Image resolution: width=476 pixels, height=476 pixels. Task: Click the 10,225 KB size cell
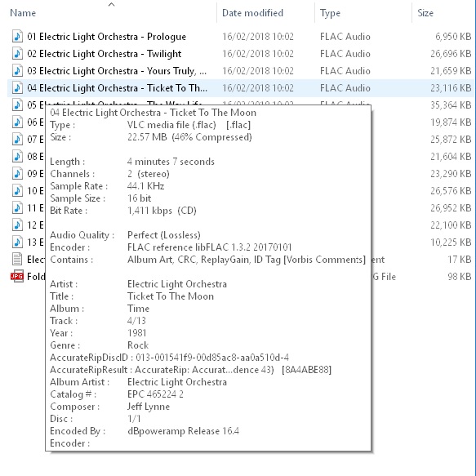coord(451,242)
